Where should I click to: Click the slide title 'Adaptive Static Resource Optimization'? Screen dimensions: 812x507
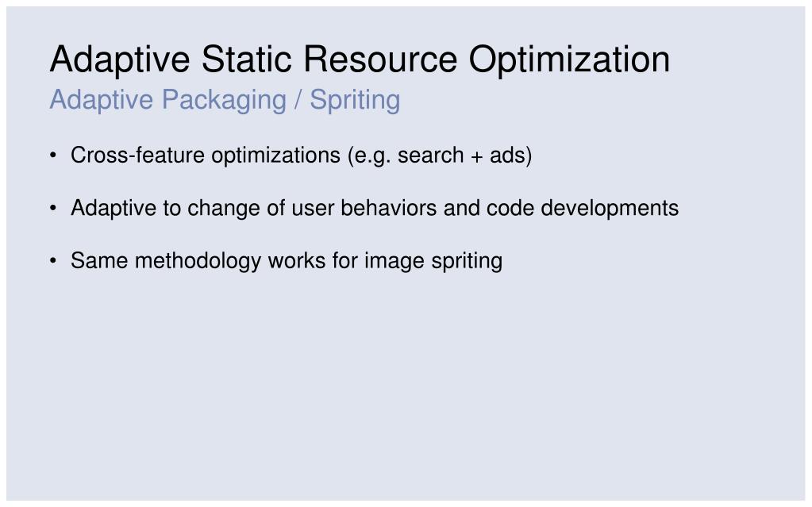360,60
